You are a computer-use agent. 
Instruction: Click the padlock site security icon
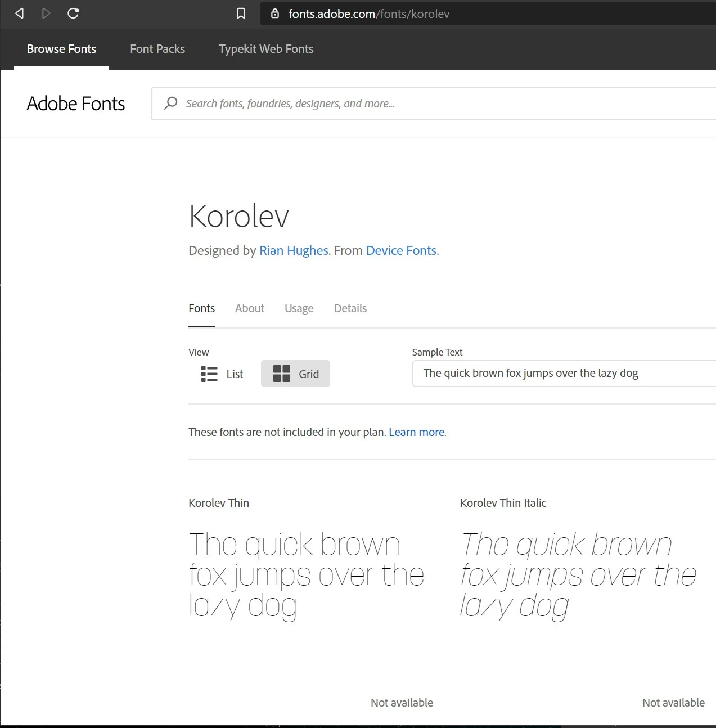pos(275,14)
